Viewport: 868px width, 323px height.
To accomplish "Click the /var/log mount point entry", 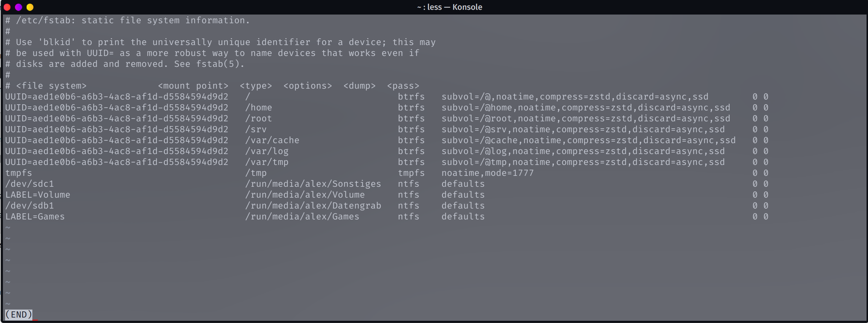I will 267,151.
